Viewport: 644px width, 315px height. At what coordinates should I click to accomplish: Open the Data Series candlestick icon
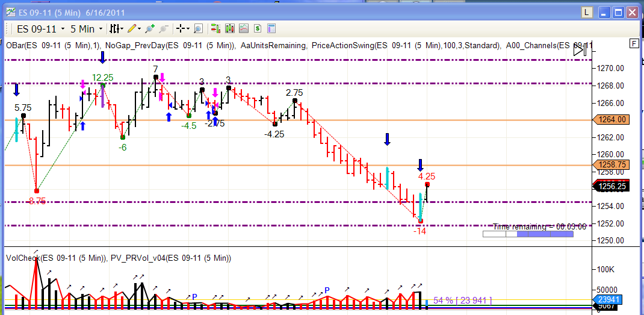pos(229,28)
